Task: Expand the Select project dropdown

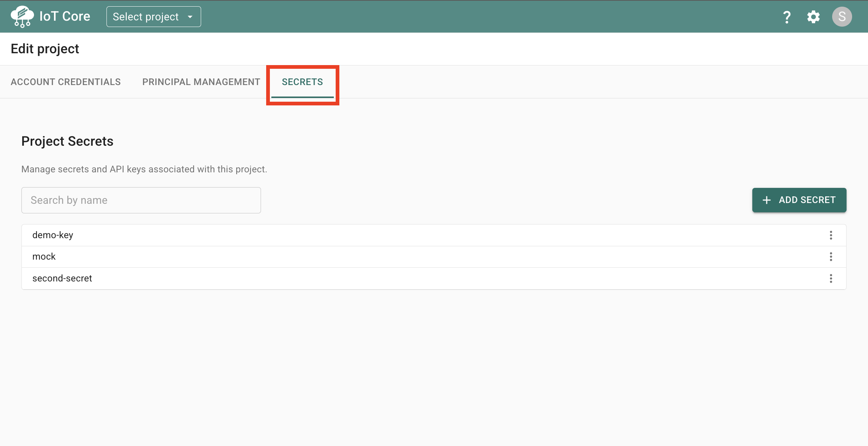Action: pyautogui.click(x=153, y=17)
